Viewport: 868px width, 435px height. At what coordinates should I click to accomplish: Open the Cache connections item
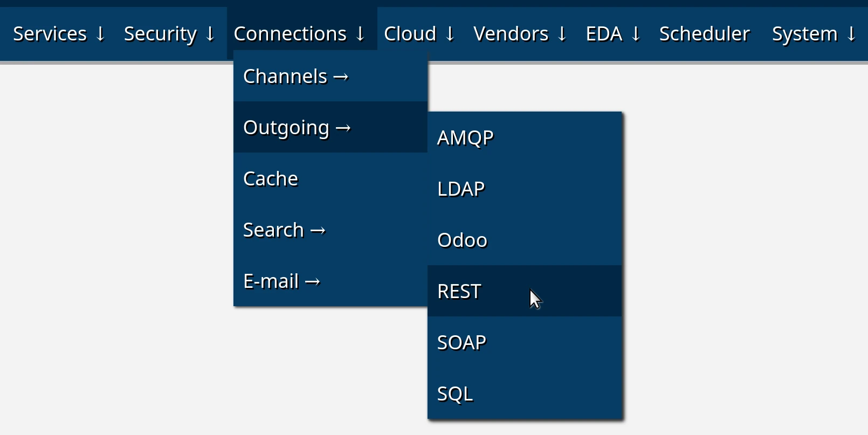pos(271,179)
